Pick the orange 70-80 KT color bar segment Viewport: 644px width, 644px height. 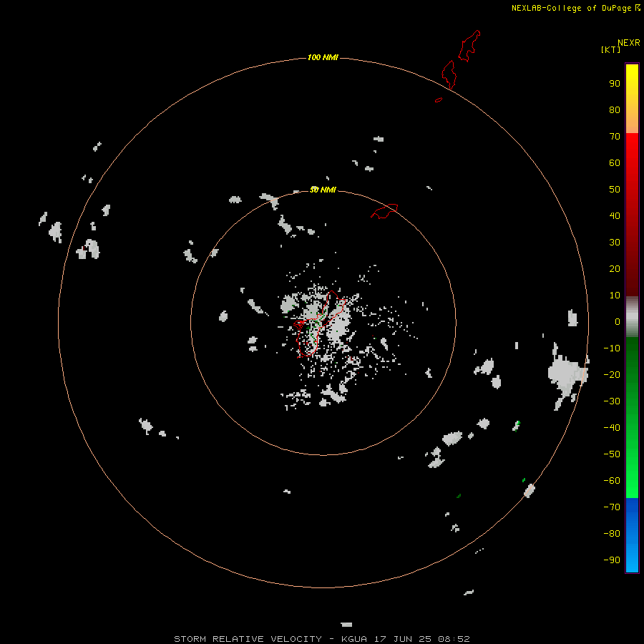(x=632, y=121)
